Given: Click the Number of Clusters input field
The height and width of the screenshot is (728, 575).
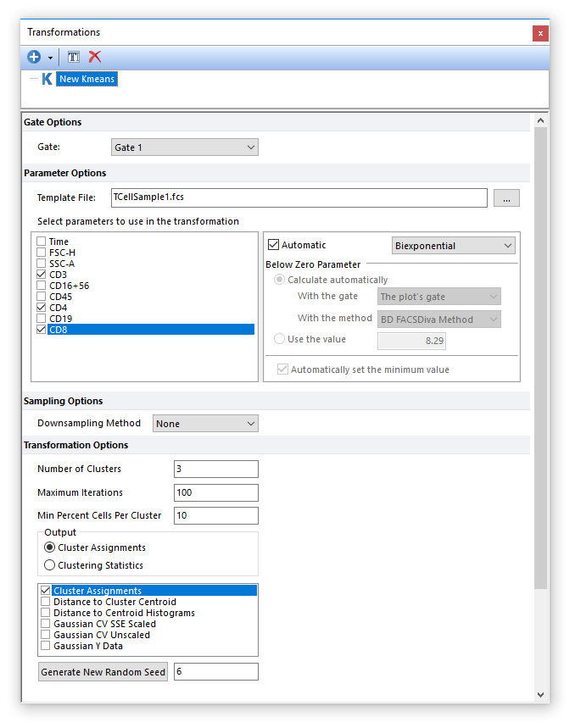Looking at the screenshot, I should 215,469.
